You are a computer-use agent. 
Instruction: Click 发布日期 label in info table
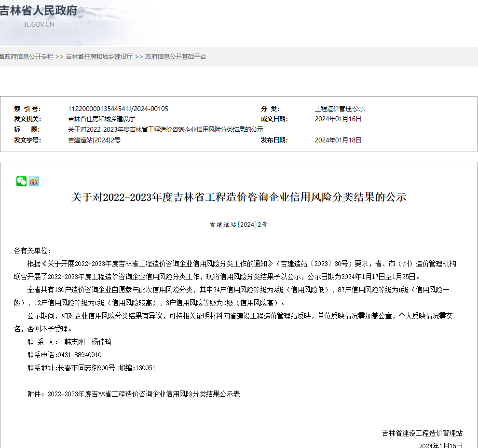[274, 140]
